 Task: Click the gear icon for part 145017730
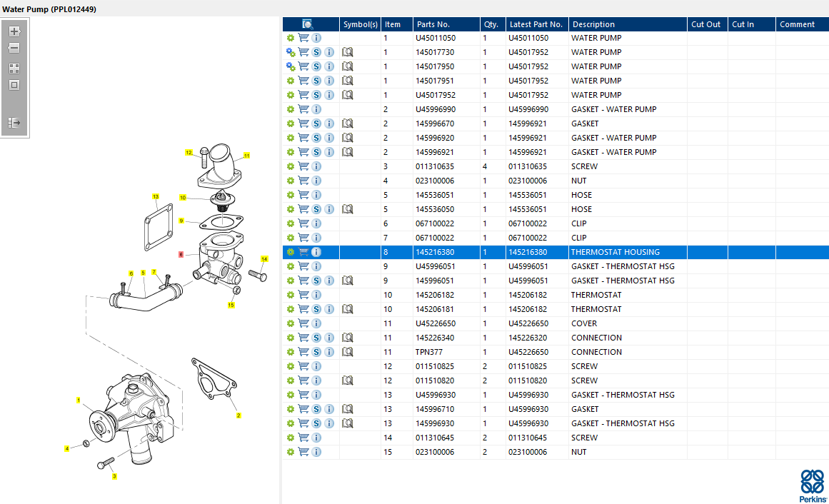click(x=291, y=52)
